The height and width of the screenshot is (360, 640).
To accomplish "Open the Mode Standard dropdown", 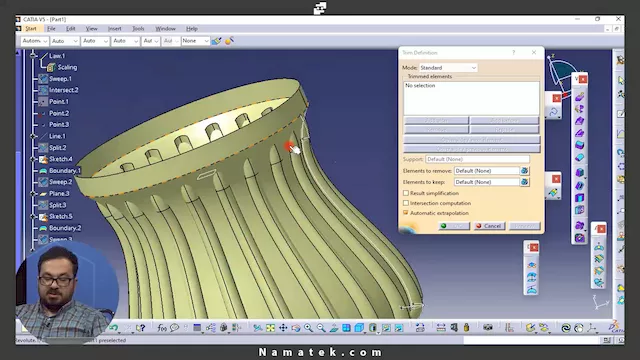I will pyautogui.click(x=448, y=68).
